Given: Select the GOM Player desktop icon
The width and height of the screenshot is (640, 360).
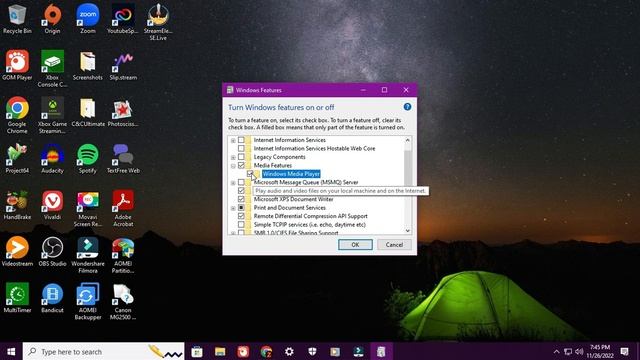Looking at the screenshot, I should pyautogui.click(x=17, y=65).
